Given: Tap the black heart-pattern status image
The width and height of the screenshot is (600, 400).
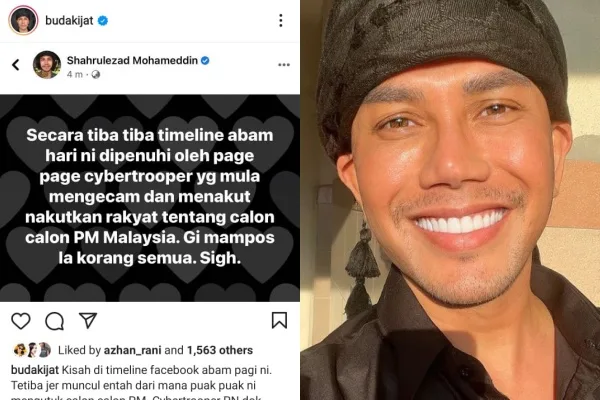Looking at the screenshot, I should [x=150, y=198].
